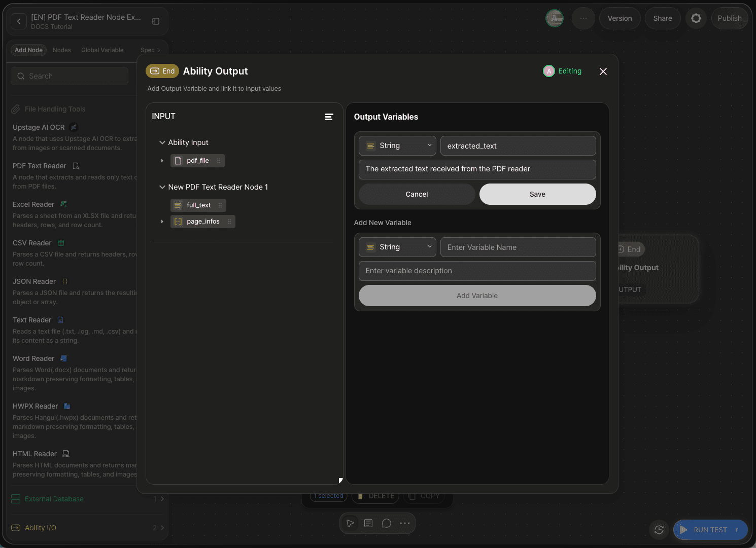Grab the full_text drag handle
This screenshot has height=548, width=756.
pos(220,205)
